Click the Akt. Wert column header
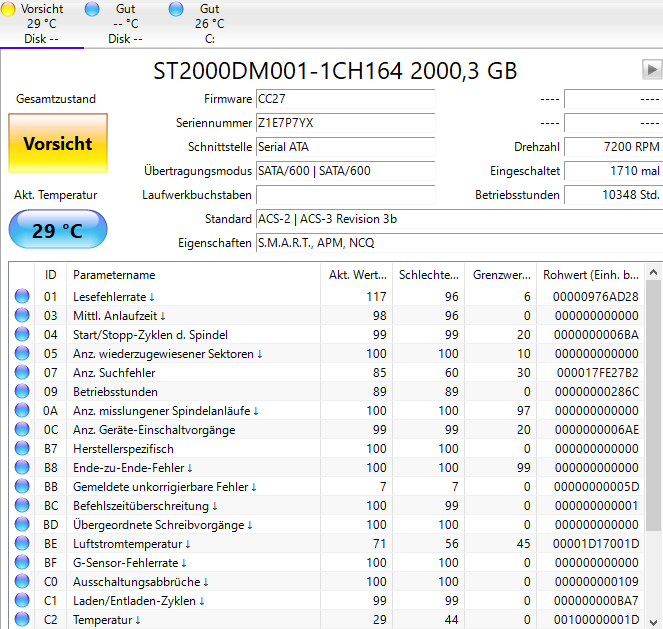Viewport: 663px width, 629px height. pos(356,275)
